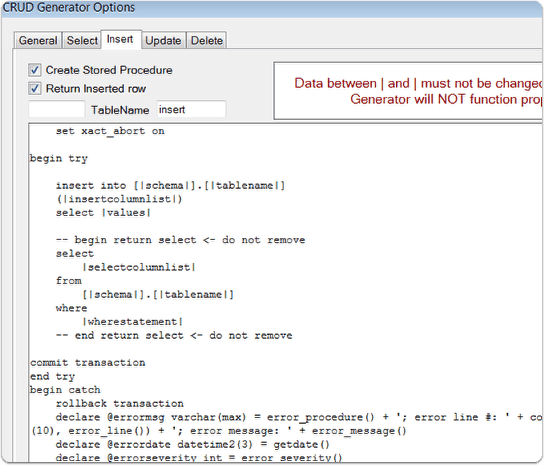This screenshot has width=544, height=465.
Task: Click the |wherestatement| placeholder
Action: click(x=133, y=322)
